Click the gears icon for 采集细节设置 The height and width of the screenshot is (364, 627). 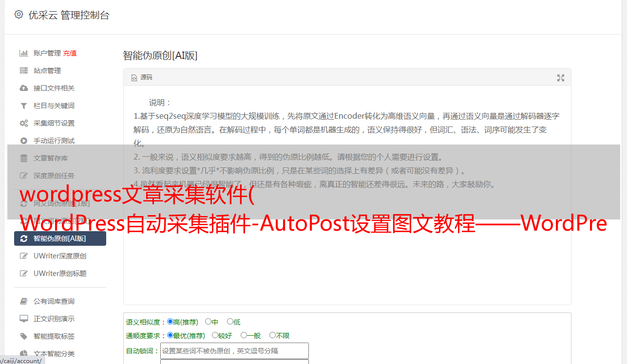[x=23, y=123]
